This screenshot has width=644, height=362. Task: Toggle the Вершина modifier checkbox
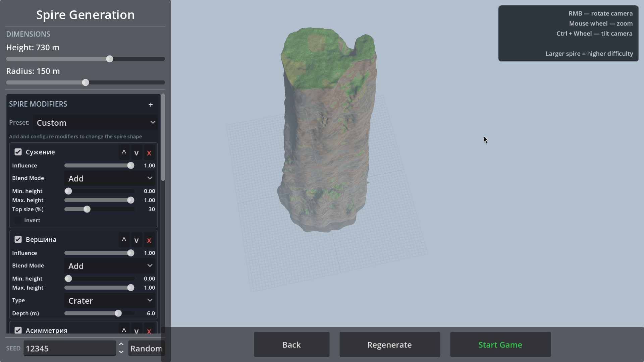(18, 239)
